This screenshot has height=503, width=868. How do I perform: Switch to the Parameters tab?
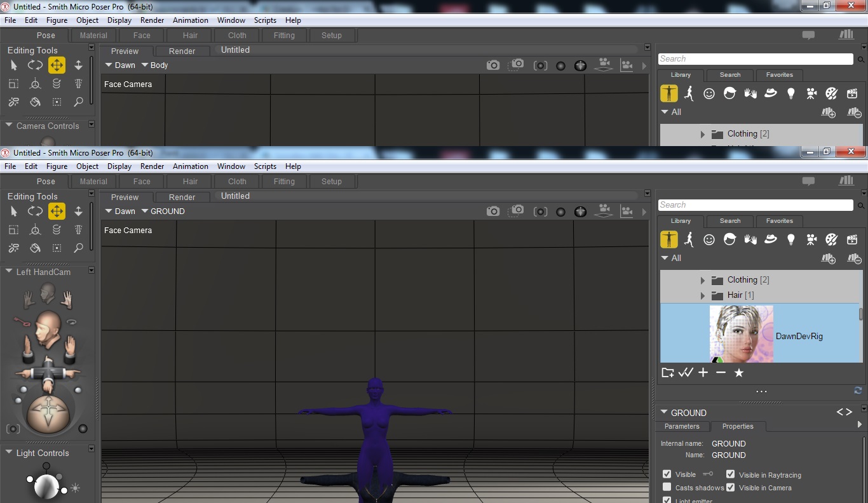tap(682, 426)
